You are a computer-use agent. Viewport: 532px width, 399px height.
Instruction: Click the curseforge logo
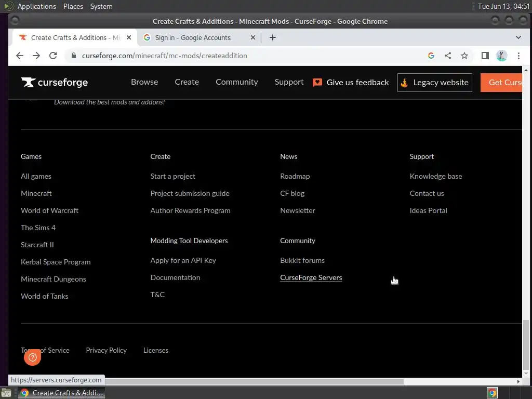click(x=54, y=83)
